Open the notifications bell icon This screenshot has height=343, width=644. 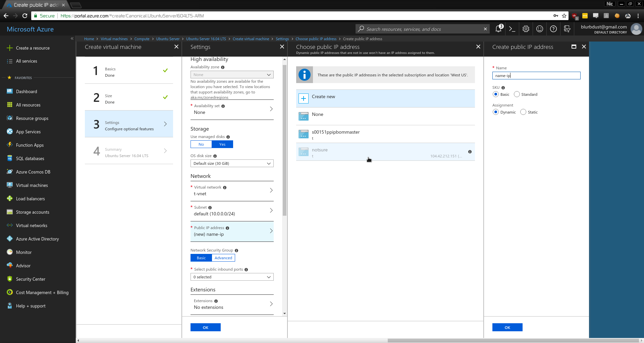point(498,29)
